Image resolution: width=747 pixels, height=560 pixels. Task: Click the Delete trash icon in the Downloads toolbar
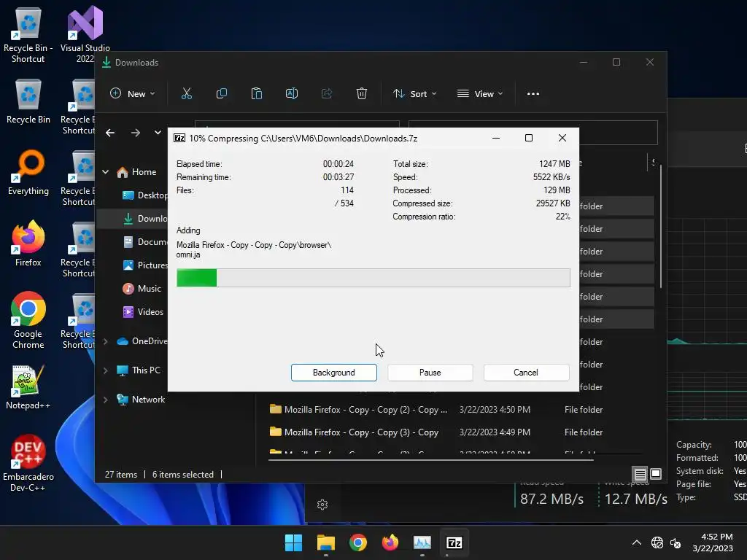362,94
